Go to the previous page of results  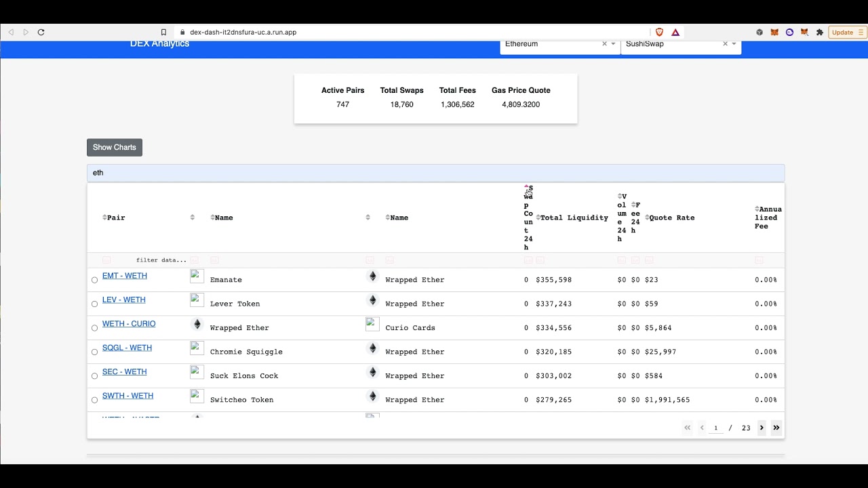(702, 428)
